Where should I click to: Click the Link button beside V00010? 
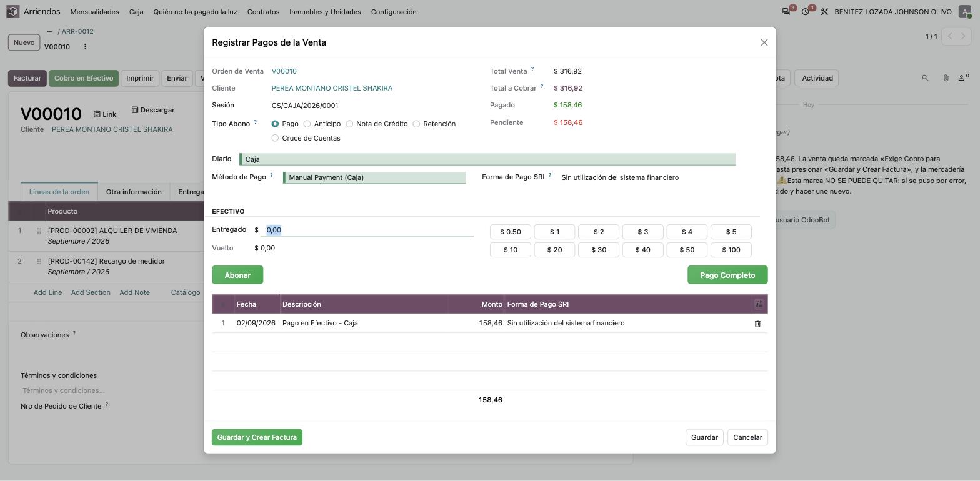(105, 114)
